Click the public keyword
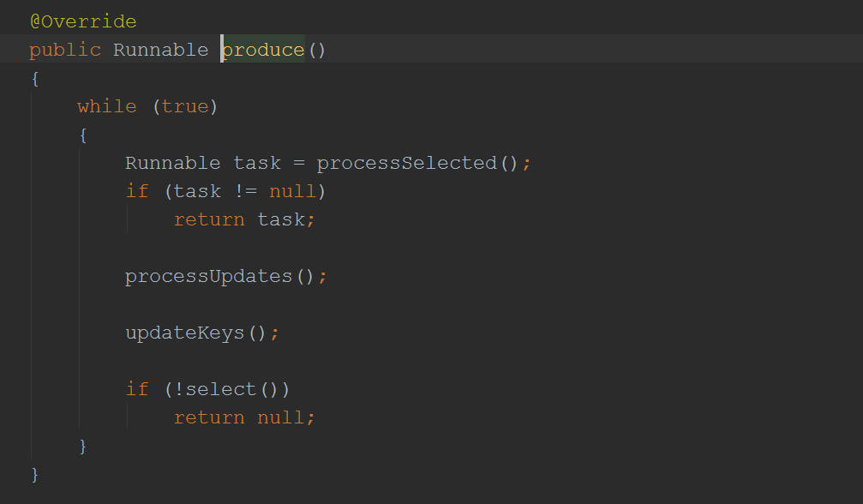This screenshot has height=504, width=863. pos(64,50)
